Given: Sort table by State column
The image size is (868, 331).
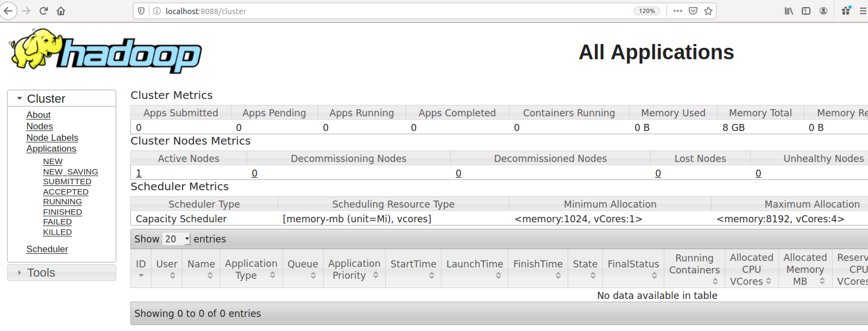Looking at the screenshot, I should pos(585,269).
